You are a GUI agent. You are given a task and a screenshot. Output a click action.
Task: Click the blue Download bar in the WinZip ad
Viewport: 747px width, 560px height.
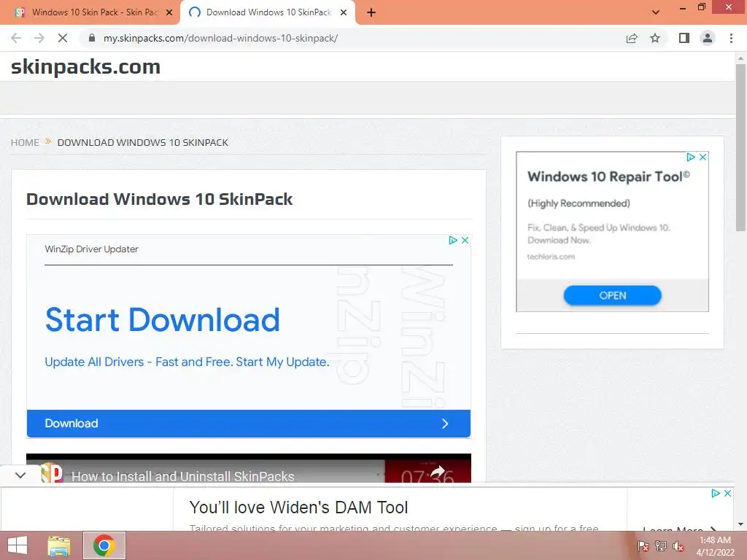(249, 424)
